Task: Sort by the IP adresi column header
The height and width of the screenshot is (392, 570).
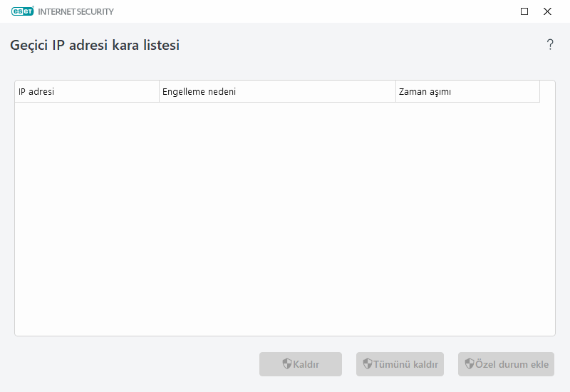Action: (87, 92)
